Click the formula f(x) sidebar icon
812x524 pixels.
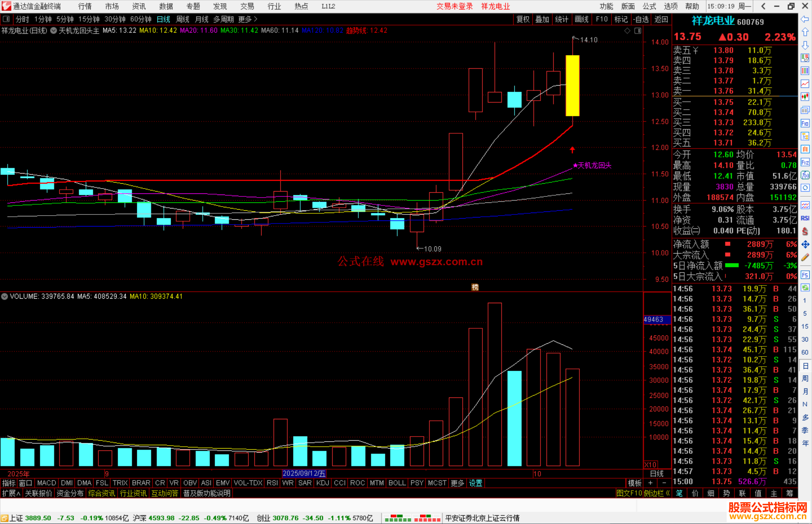[x=805, y=175]
